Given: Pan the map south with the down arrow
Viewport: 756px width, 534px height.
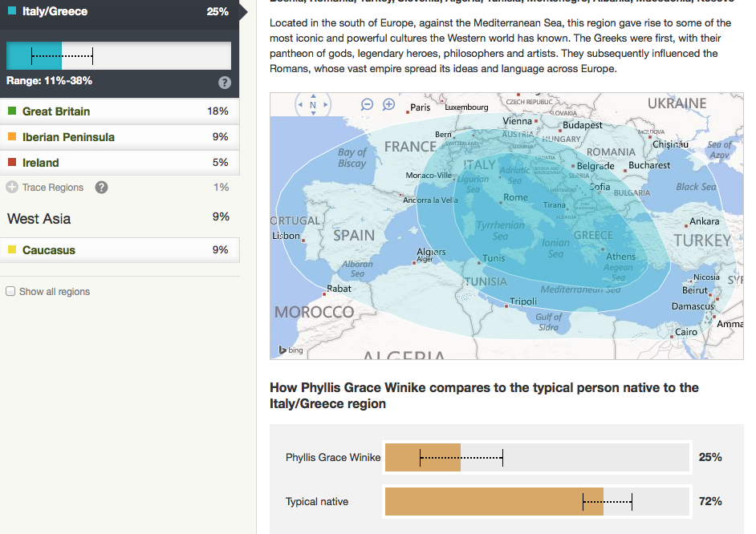Looking at the screenshot, I should (313, 113).
